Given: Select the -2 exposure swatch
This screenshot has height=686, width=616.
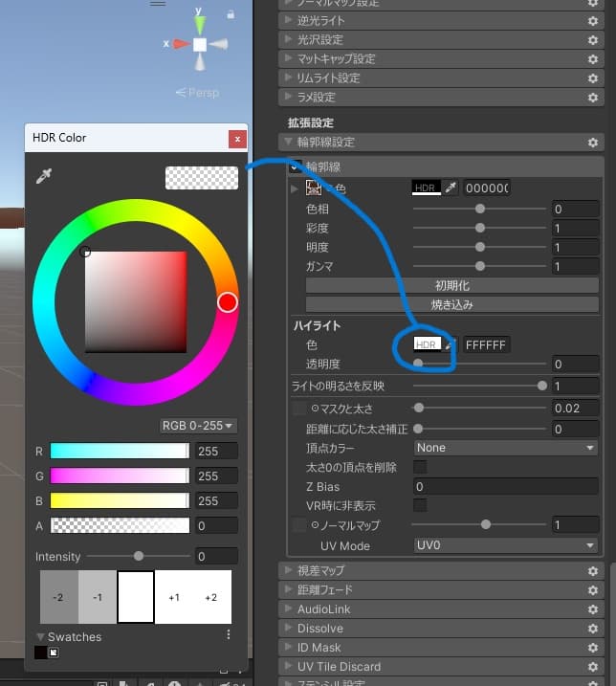Looking at the screenshot, I should pyautogui.click(x=59, y=597).
